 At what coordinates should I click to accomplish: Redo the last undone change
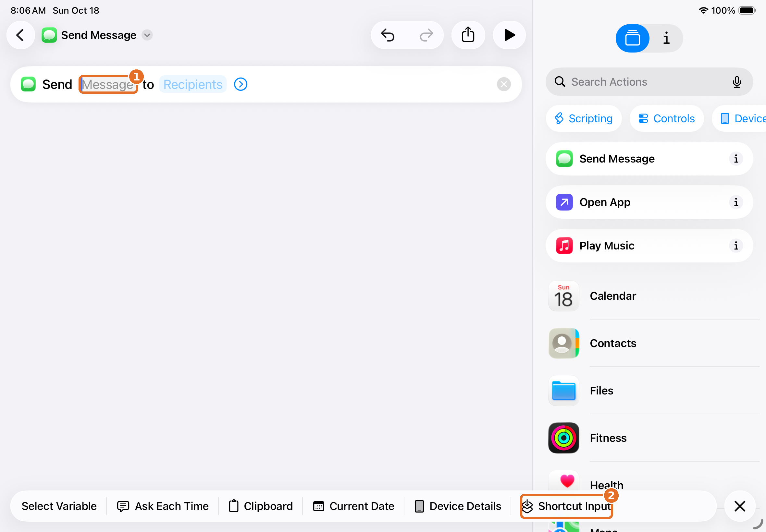click(x=426, y=35)
